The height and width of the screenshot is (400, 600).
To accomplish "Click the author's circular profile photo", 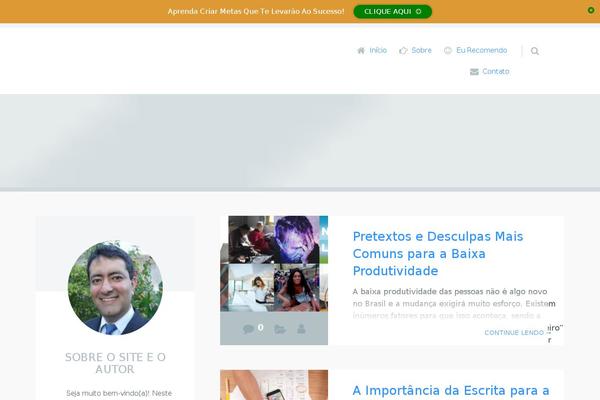I will coord(115,287).
